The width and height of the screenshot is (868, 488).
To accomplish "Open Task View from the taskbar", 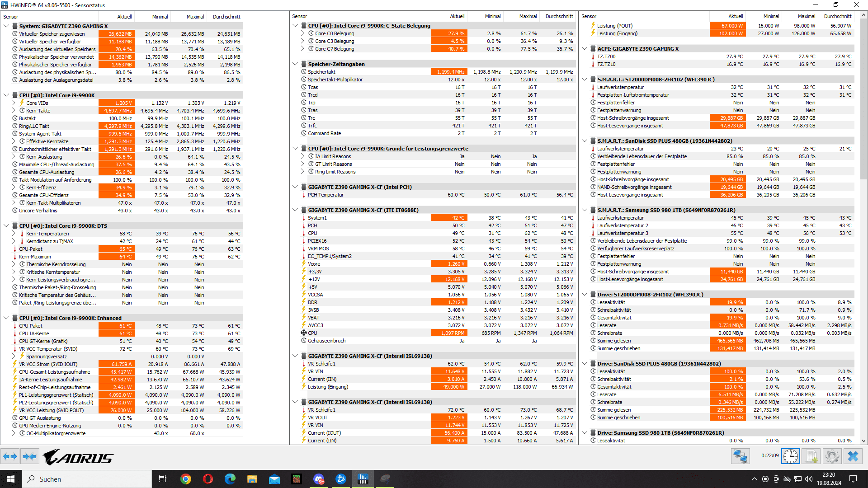I will coord(163,479).
